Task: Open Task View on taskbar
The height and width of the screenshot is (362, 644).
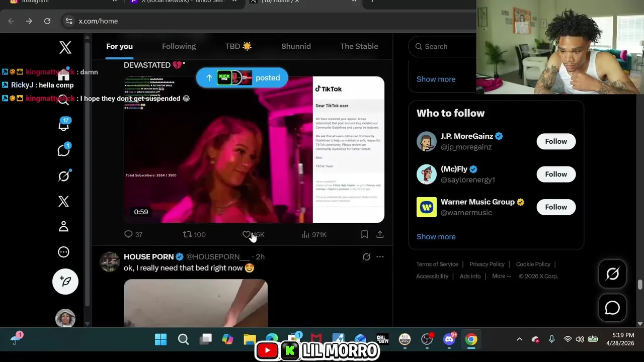Action: click(x=206, y=340)
